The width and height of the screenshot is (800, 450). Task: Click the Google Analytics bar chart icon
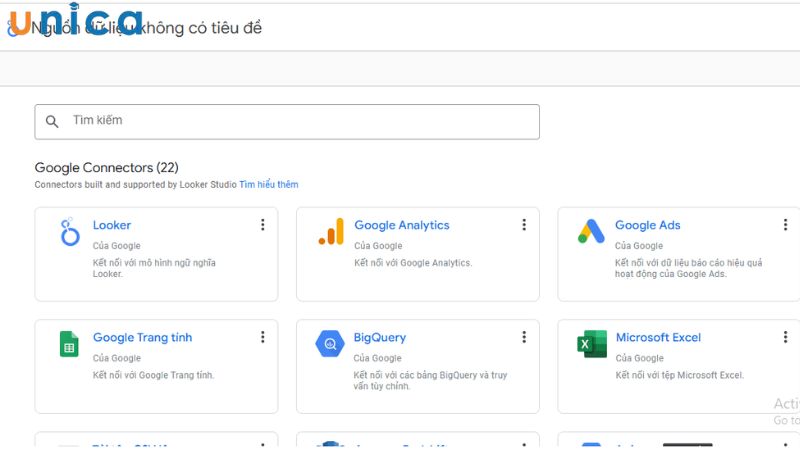[x=330, y=232]
